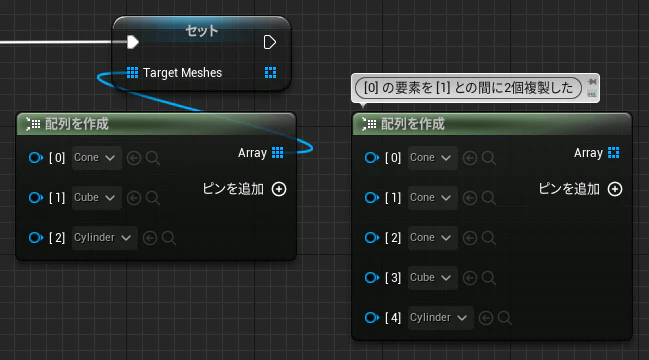Click the Set node execution output pin
Viewport: 649px width, 360px height.
pyautogui.click(x=269, y=42)
